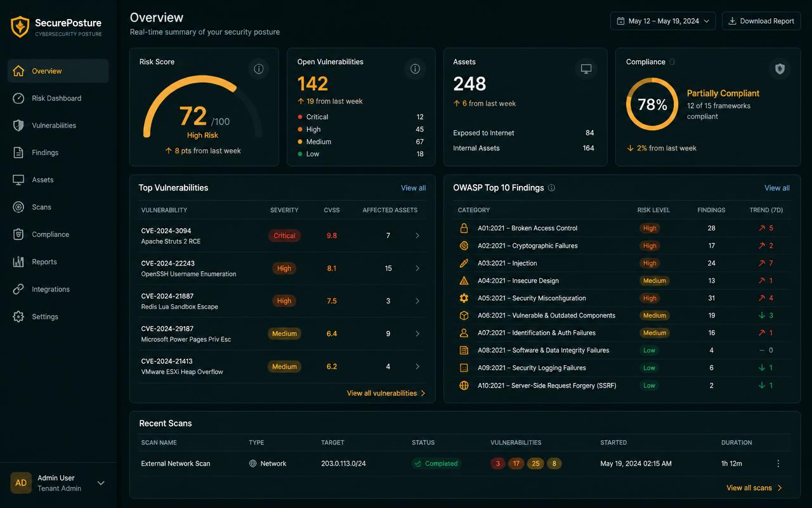Go to Vulnerabilities in the sidebar

[x=58, y=126]
